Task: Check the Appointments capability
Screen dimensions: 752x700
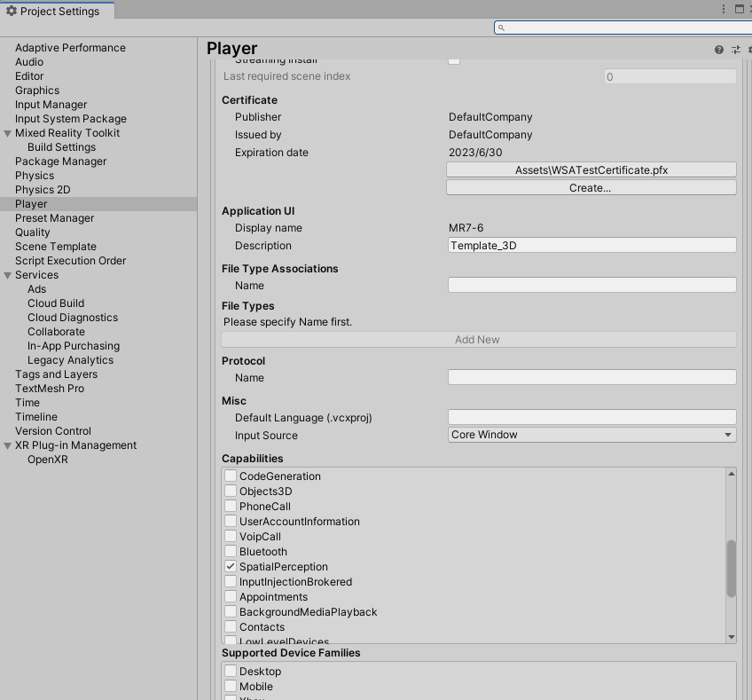Action: pyautogui.click(x=231, y=596)
